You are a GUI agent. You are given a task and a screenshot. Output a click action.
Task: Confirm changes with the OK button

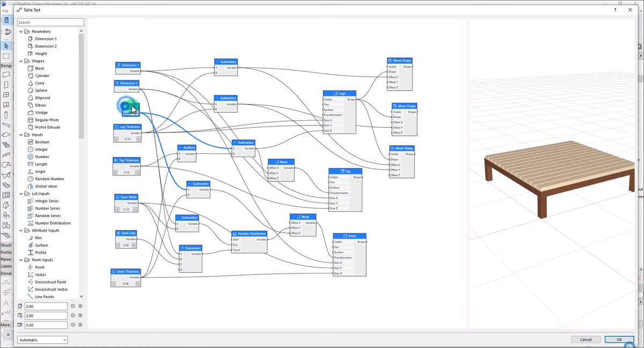(x=619, y=339)
